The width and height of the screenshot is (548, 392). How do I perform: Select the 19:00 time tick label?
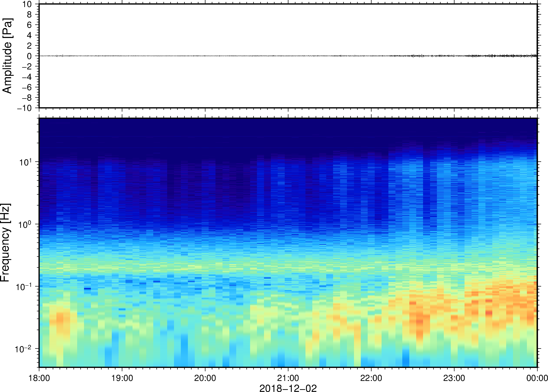click(122, 378)
